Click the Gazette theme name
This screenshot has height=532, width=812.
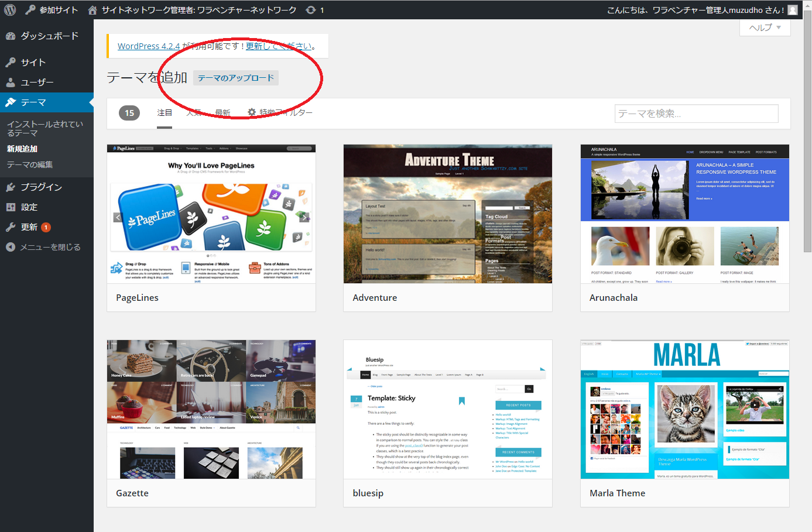click(x=132, y=493)
